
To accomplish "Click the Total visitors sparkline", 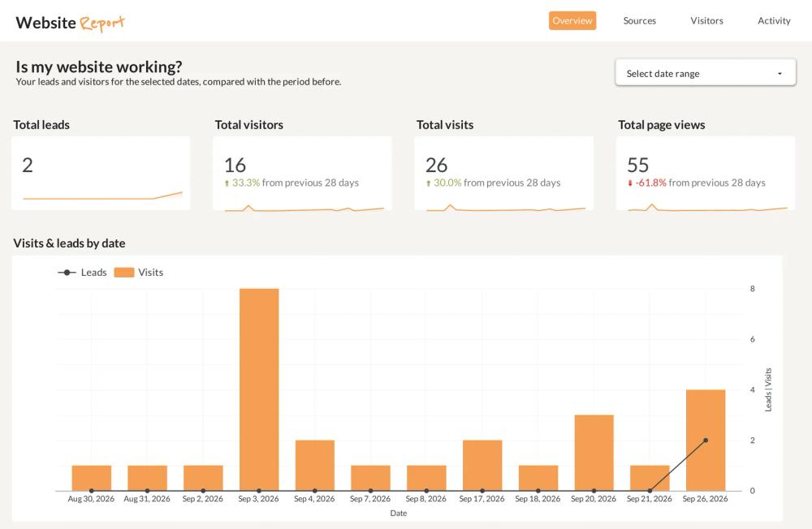I will coord(304,208).
